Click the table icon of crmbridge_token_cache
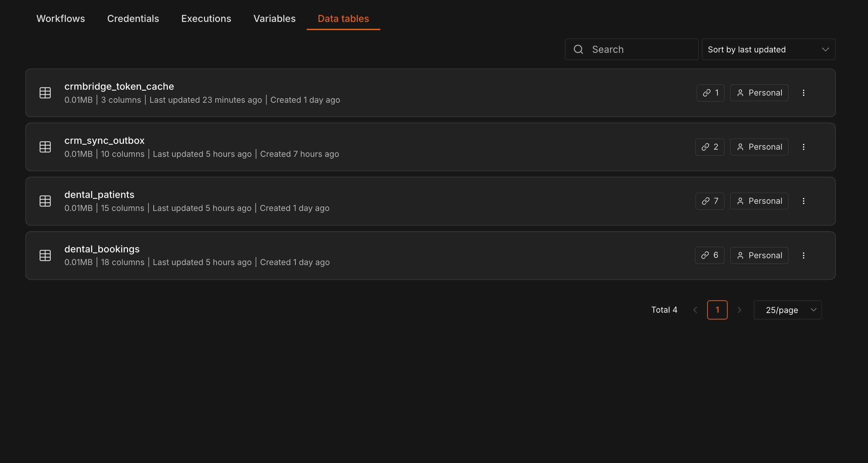The image size is (868, 463). [x=45, y=93]
